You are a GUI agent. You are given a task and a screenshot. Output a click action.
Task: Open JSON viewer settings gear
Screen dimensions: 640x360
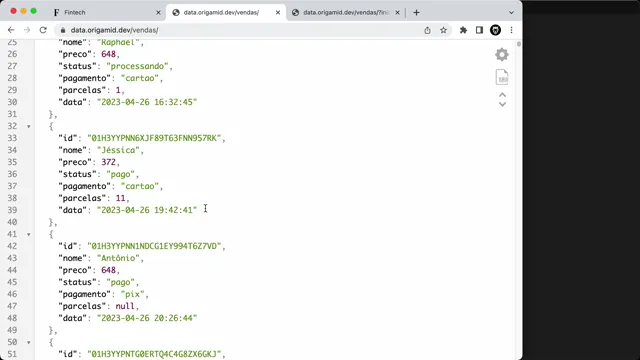502,54
